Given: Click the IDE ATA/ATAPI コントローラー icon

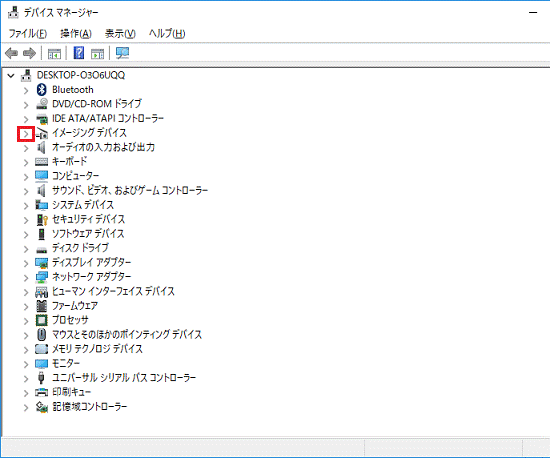Looking at the screenshot, I should pyautogui.click(x=42, y=119).
